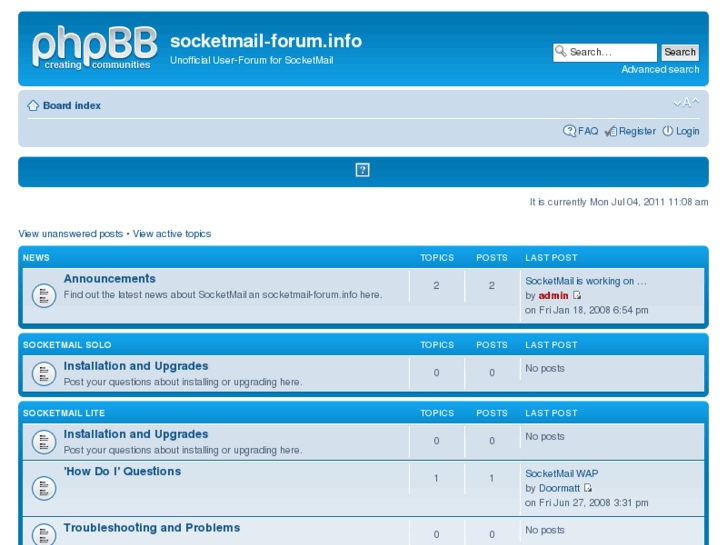View latest post icon next to Doormatt
Viewport: 727px width, 545px height.
point(588,488)
